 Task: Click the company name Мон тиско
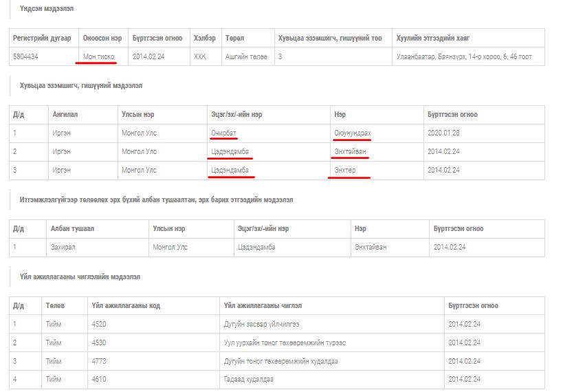[99, 56]
